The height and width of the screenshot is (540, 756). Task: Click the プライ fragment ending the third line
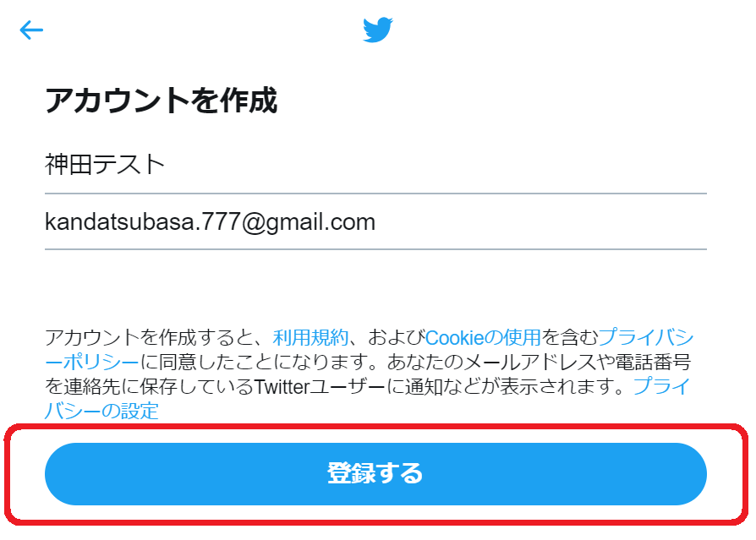pyautogui.click(x=661, y=386)
